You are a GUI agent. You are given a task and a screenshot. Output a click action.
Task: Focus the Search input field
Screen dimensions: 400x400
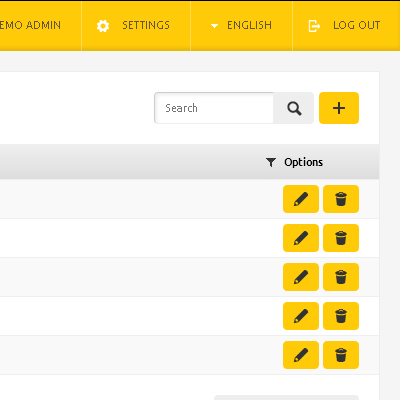[214, 108]
